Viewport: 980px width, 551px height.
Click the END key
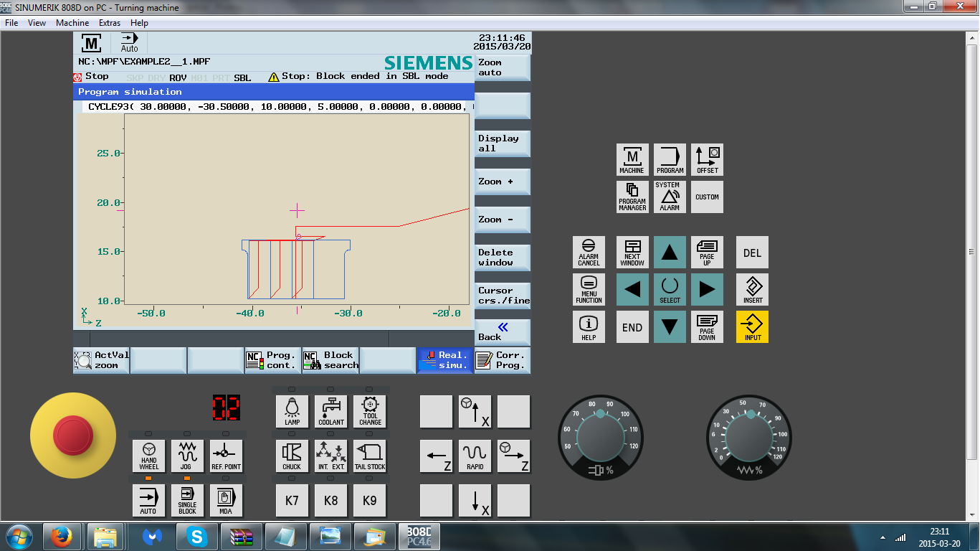click(x=632, y=327)
